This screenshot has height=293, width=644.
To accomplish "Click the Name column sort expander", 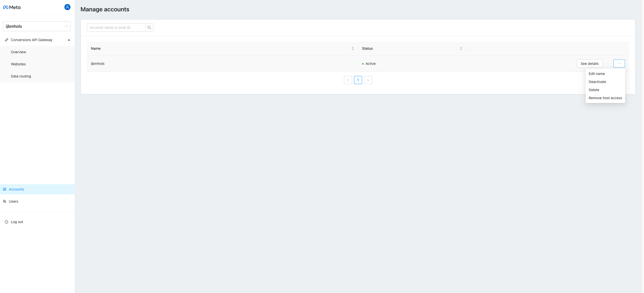I will (x=352, y=48).
